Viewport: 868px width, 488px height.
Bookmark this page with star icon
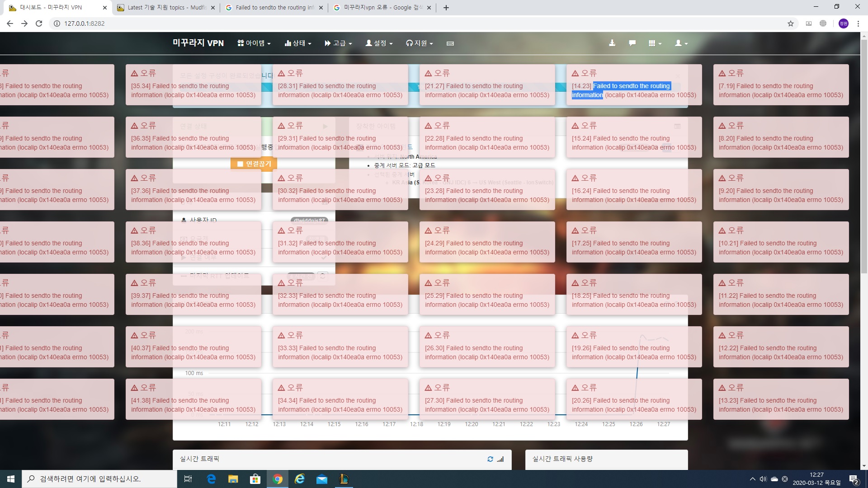pos(790,23)
